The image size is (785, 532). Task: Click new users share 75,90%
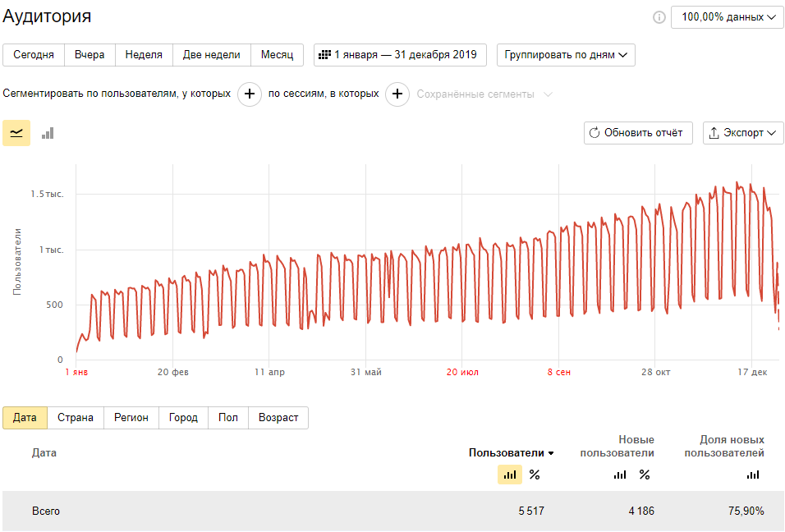pyautogui.click(x=746, y=511)
